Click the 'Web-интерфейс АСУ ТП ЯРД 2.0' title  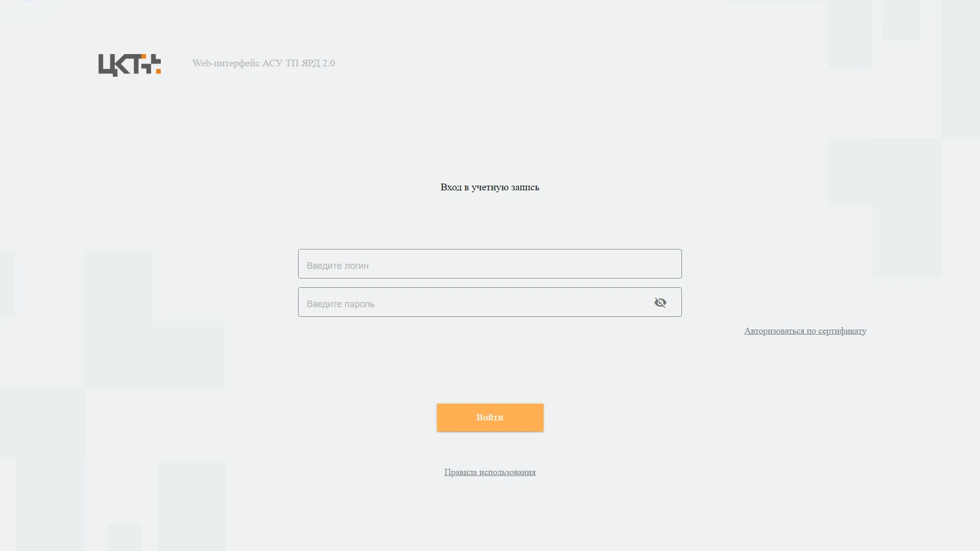click(x=263, y=63)
